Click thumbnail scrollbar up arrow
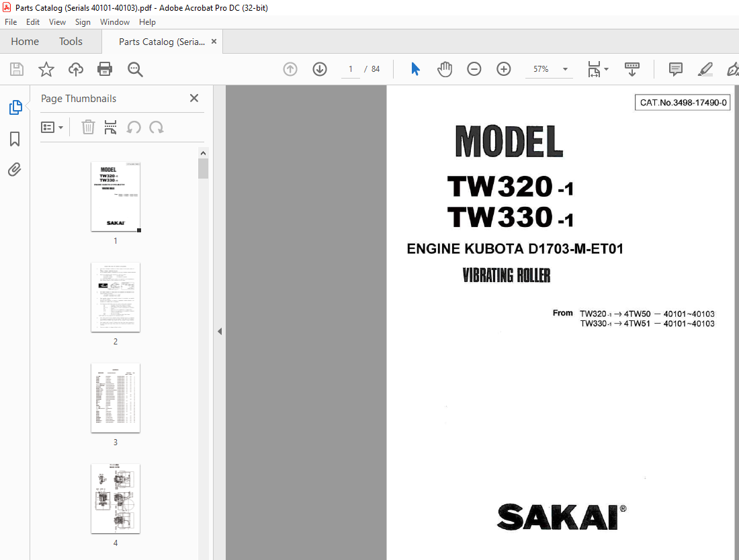This screenshot has height=560, width=739. (x=203, y=153)
